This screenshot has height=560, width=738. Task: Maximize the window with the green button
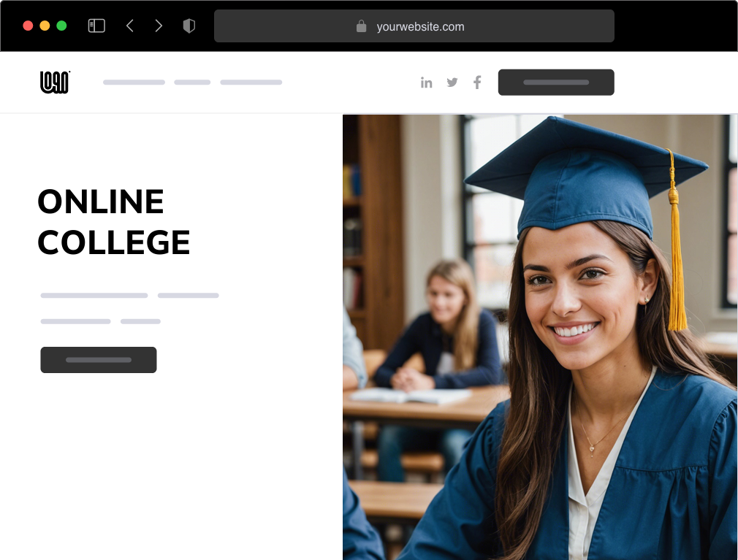(61, 26)
